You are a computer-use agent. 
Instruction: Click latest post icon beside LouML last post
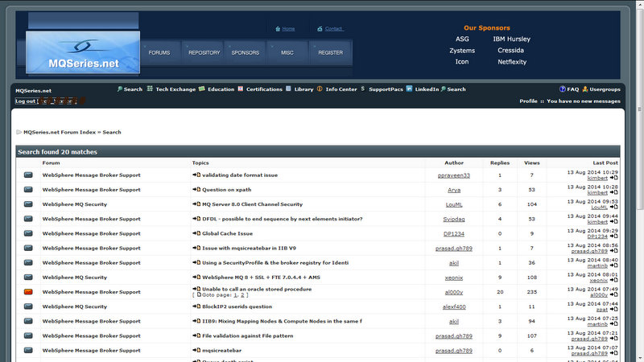point(613,208)
